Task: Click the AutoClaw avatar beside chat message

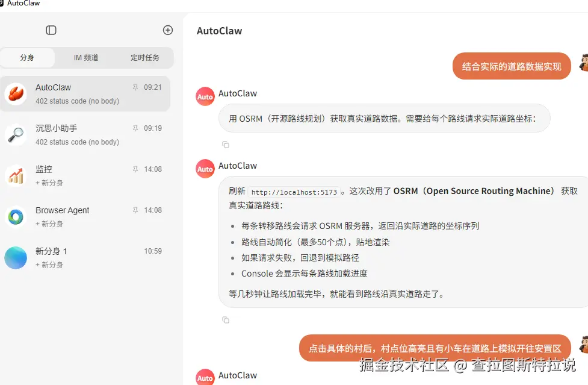Action: 205,95
